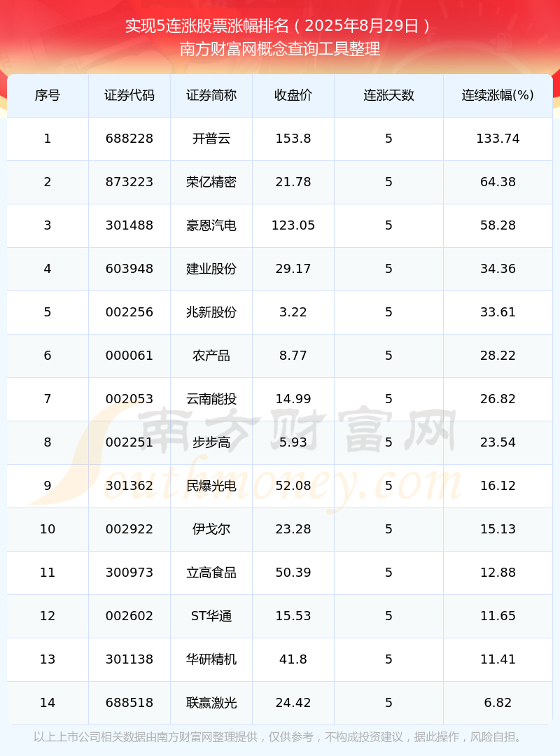
Task: Select stock name 伊戈尔
Action: [x=211, y=529]
